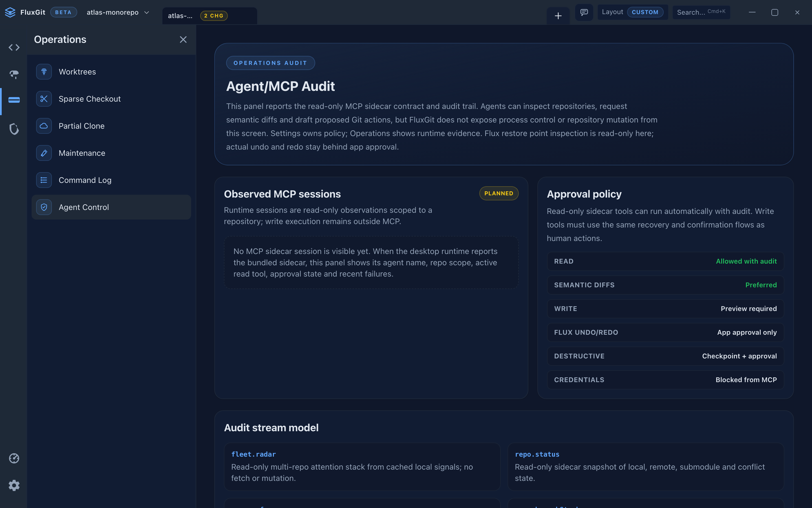Click the WRITE Preview required row
The image size is (812, 508).
(665, 309)
